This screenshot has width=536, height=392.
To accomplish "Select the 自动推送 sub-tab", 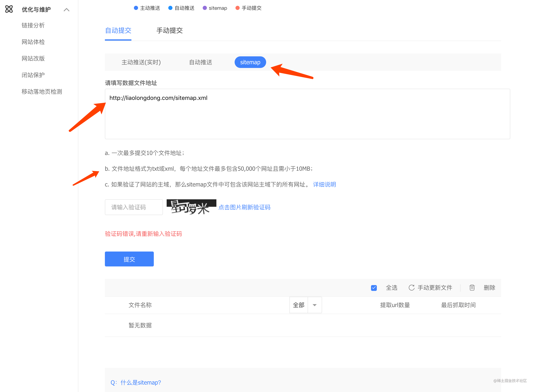I will [x=201, y=62].
